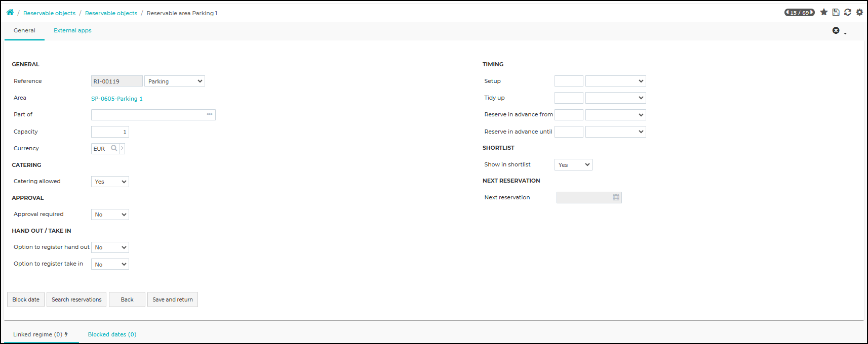Viewport: 868px width, 344px height.
Task: Open the Next reservation calendar picker
Action: pyautogui.click(x=616, y=197)
